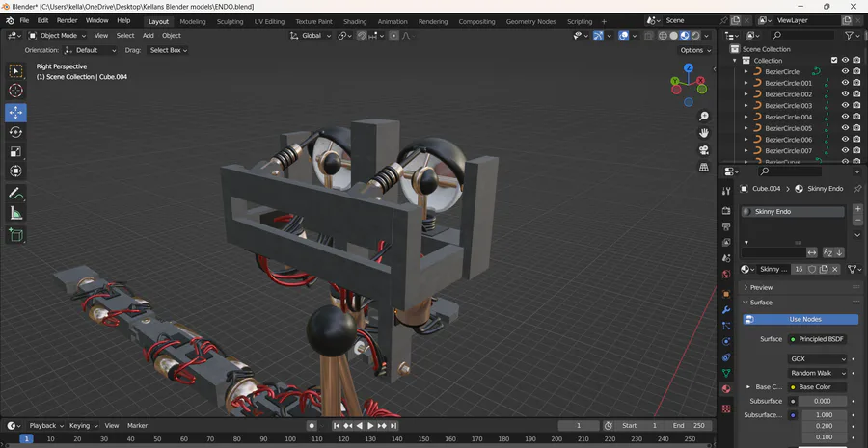
Task: Open the Output properties tab
Action: [x=726, y=226]
